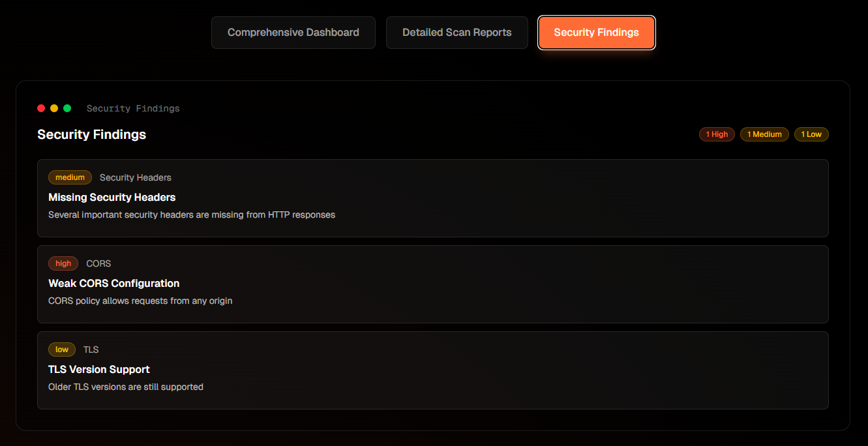Open the Detailed Scan Reports tab
Viewport: 868px width, 446px height.
tap(456, 32)
